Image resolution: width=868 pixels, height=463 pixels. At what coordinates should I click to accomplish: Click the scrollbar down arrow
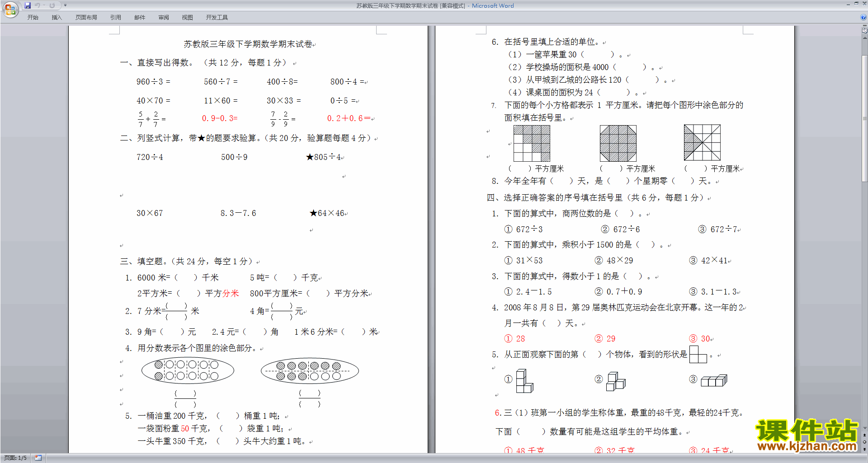tap(864, 428)
